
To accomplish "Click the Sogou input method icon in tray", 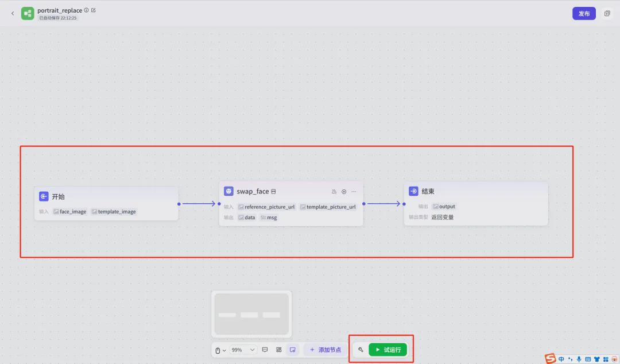I will click(x=551, y=359).
